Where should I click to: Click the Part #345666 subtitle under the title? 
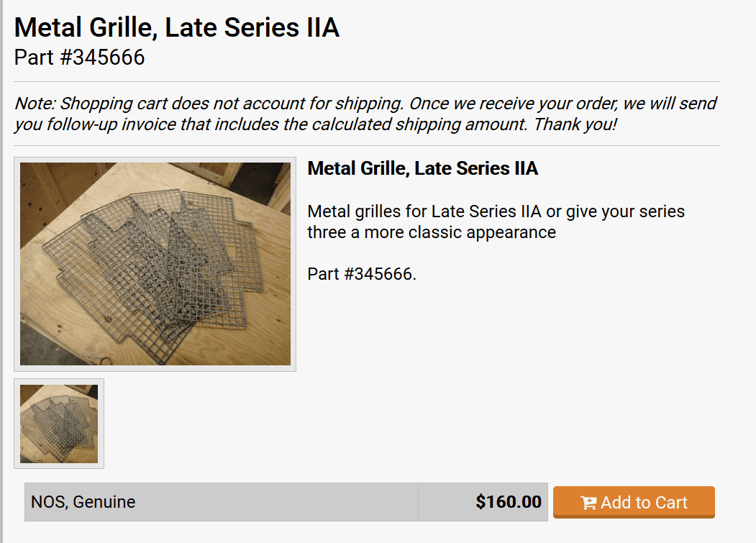coord(79,58)
